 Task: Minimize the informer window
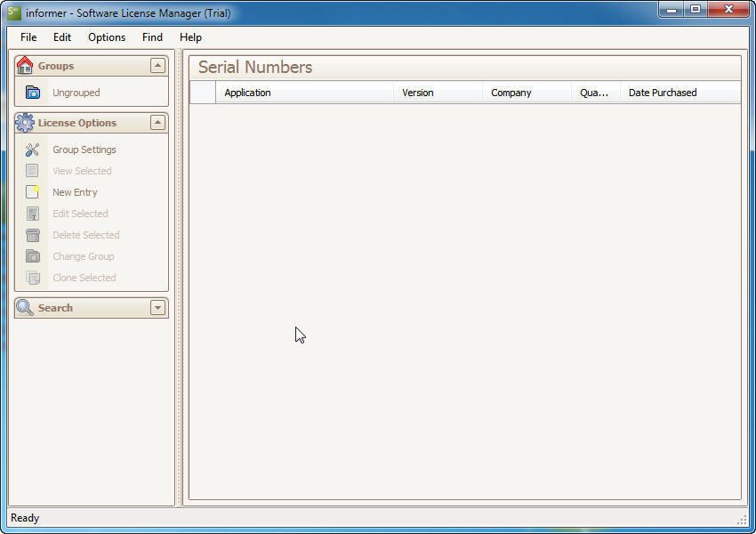(672, 9)
